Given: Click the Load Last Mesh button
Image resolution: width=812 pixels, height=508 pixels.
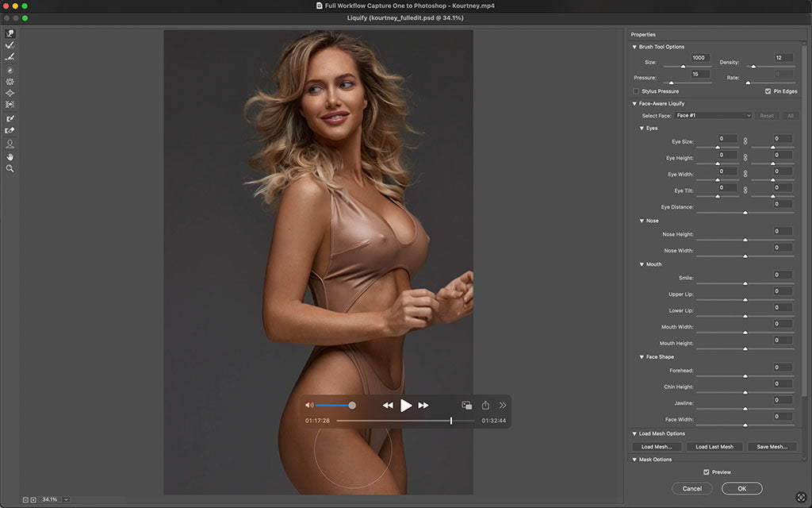Looking at the screenshot, I should (714, 446).
